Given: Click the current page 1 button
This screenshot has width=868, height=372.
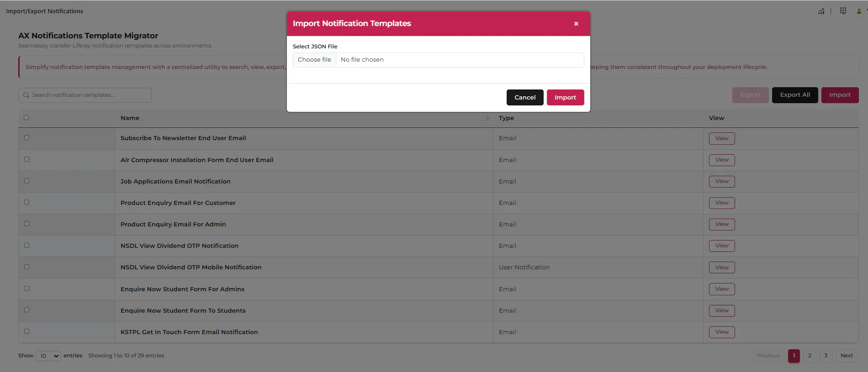Looking at the screenshot, I should (x=794, y=356).
